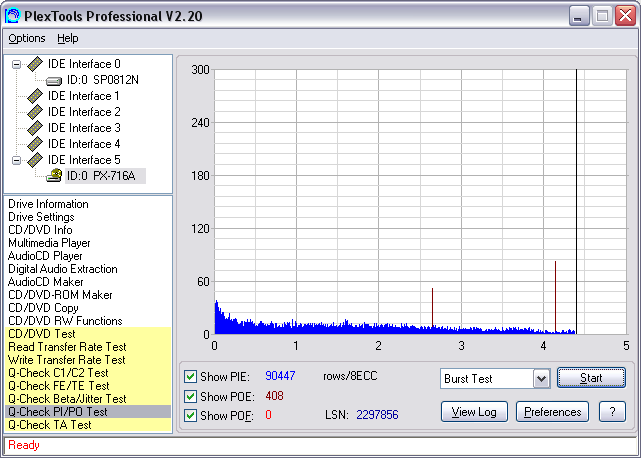Open AudioCD Player function
The image size is (641, 458).
click(x=45, y=256)
